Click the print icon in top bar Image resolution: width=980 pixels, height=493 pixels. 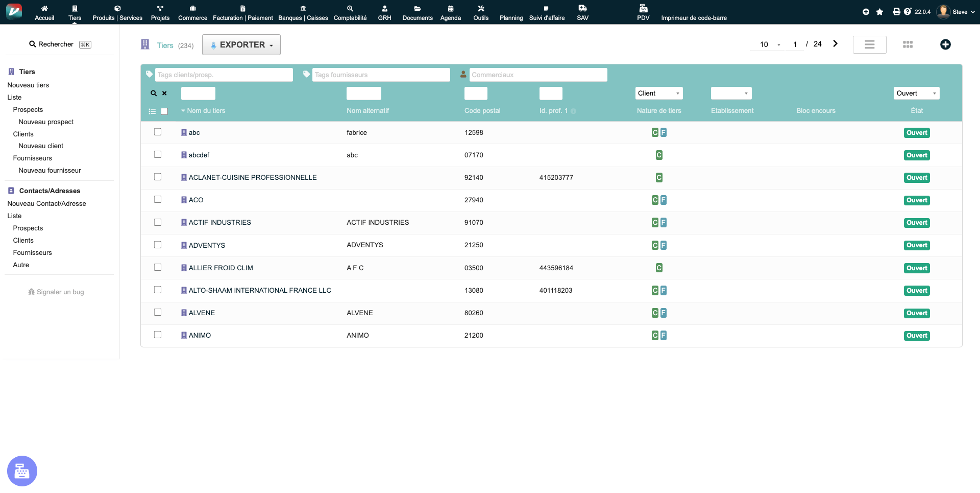click(896, 12)
